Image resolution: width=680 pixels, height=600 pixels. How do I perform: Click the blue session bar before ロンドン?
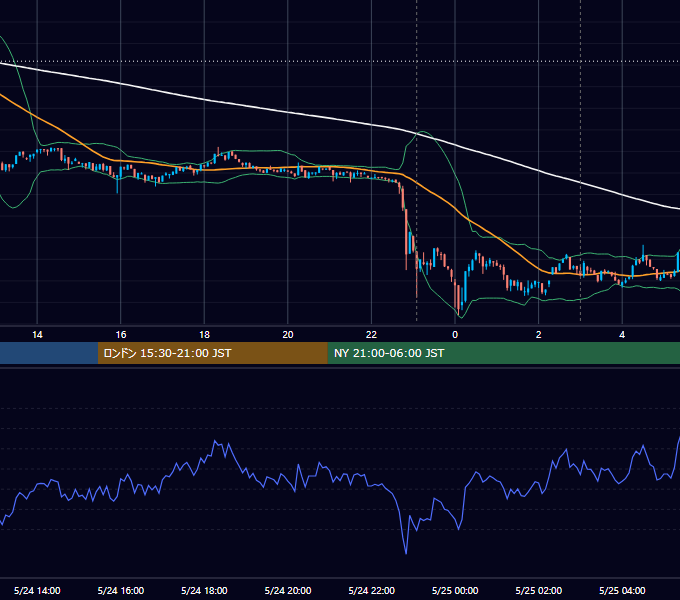pyautogui.click(x=49, y=353)
